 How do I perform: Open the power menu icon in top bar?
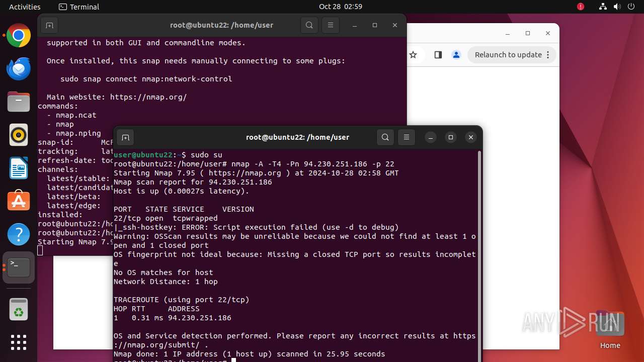pyautogui.click(x=631, y=7)
